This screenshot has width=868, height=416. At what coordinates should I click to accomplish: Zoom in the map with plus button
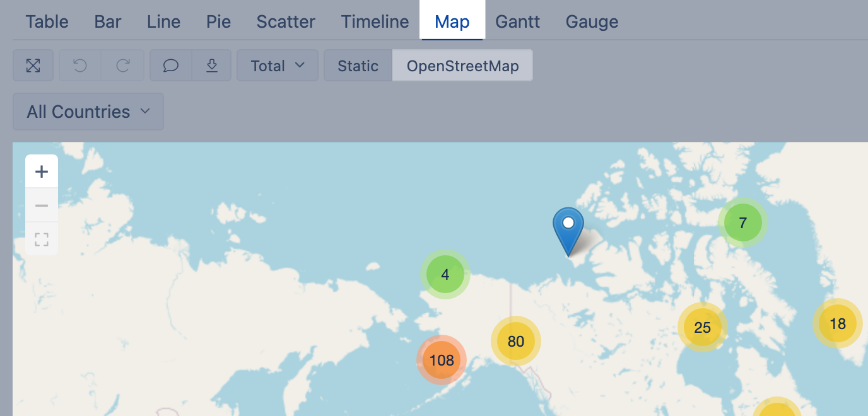[42, 171]
